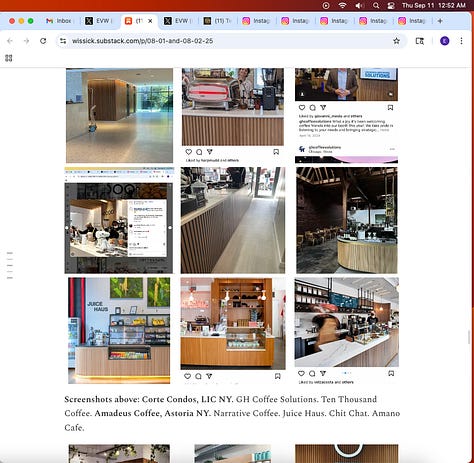Open the slatted counter aisle photo

tap(233, 220)
